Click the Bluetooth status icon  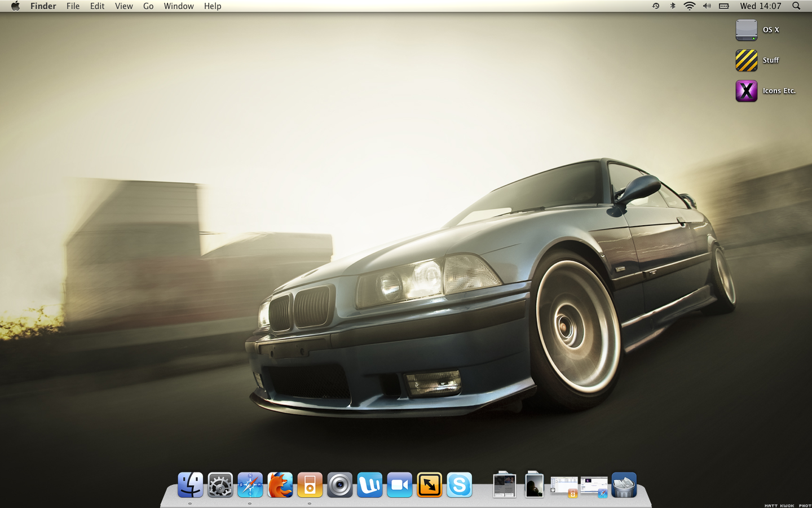pos(673,6)
